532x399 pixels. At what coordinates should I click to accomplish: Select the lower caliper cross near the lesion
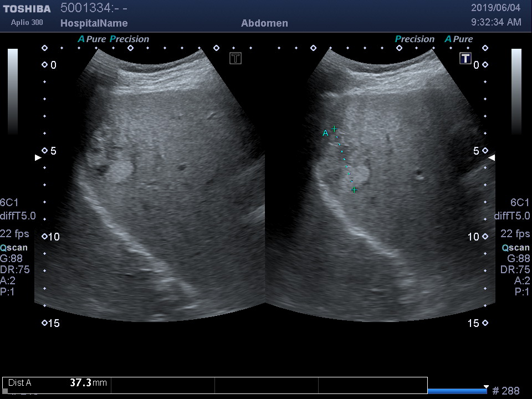(x=354, y=190)
